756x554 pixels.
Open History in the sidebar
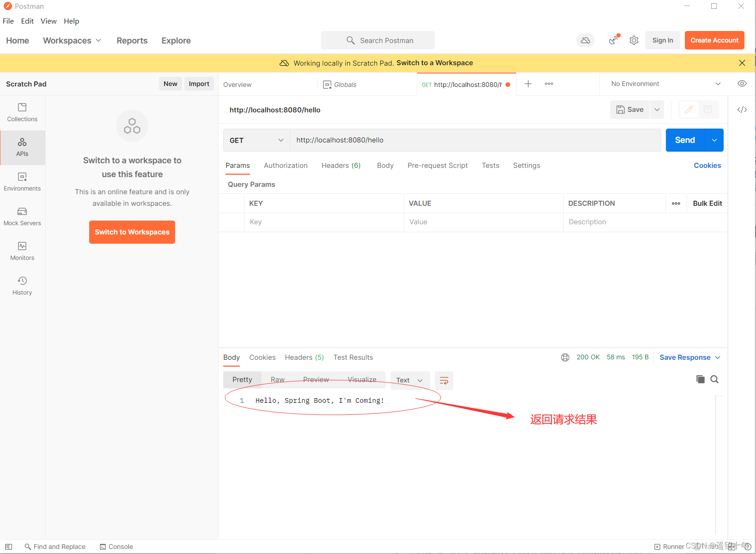click(x=22, y=286)
